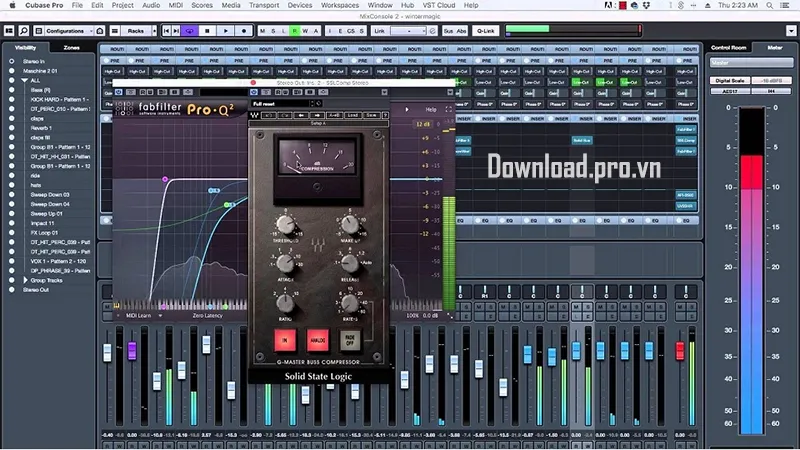Image resolution: width=800 pixels, height=450 pixels.
Task: Click the Sus link button
Action: pos(448,31)
